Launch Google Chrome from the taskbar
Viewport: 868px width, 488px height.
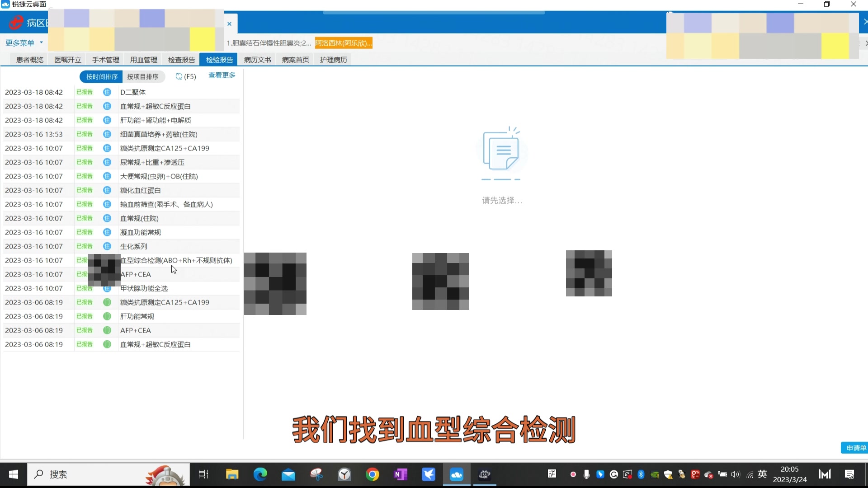pyautogui.click(x=373, y=474)
